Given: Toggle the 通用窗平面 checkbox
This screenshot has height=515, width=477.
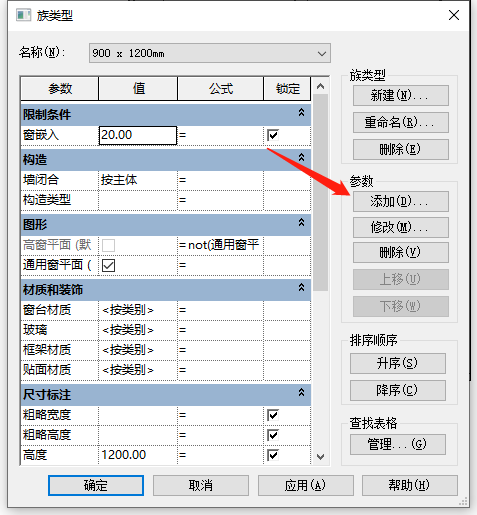Looking at the screenshot, I should pos(109,266).
